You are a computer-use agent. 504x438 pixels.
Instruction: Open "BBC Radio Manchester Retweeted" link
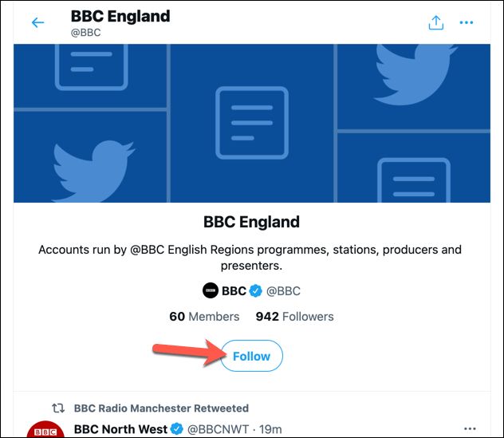coord(161,408)
